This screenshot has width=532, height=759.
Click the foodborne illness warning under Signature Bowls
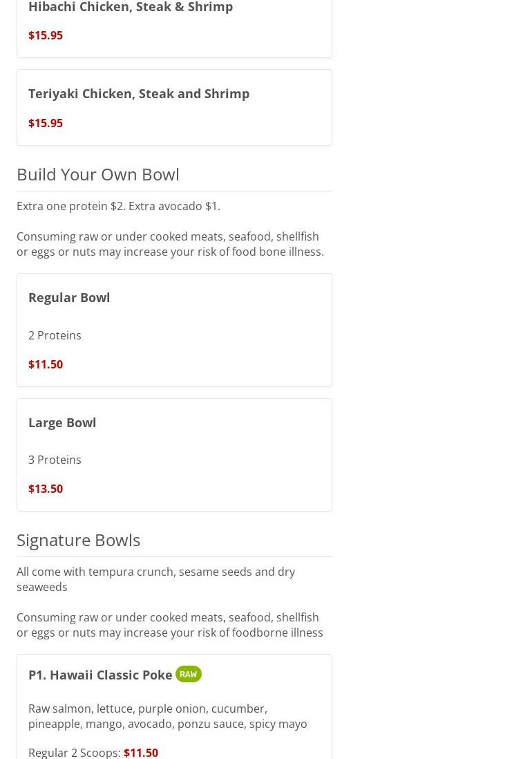point(169,625)
